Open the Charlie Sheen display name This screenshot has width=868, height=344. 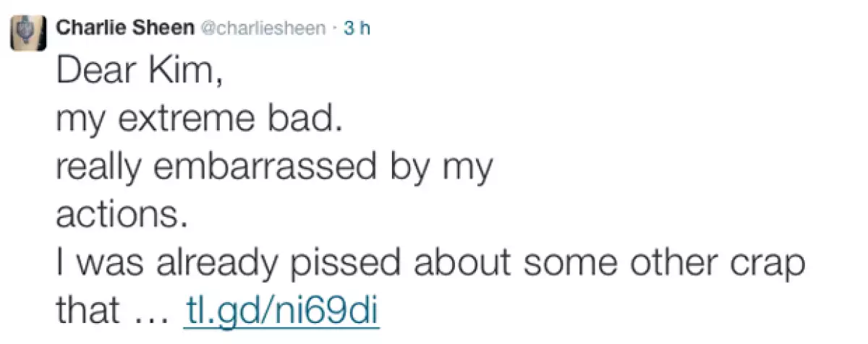click(125, 28)
